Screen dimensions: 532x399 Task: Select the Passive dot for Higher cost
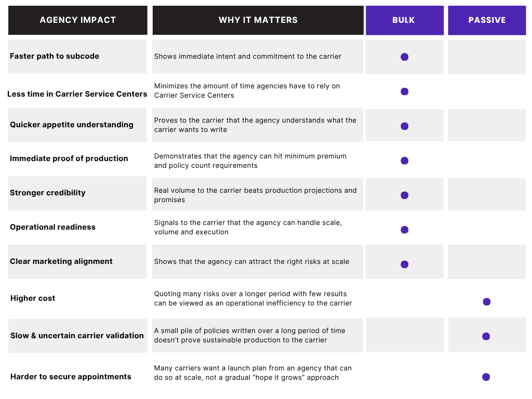coord(486,302)
